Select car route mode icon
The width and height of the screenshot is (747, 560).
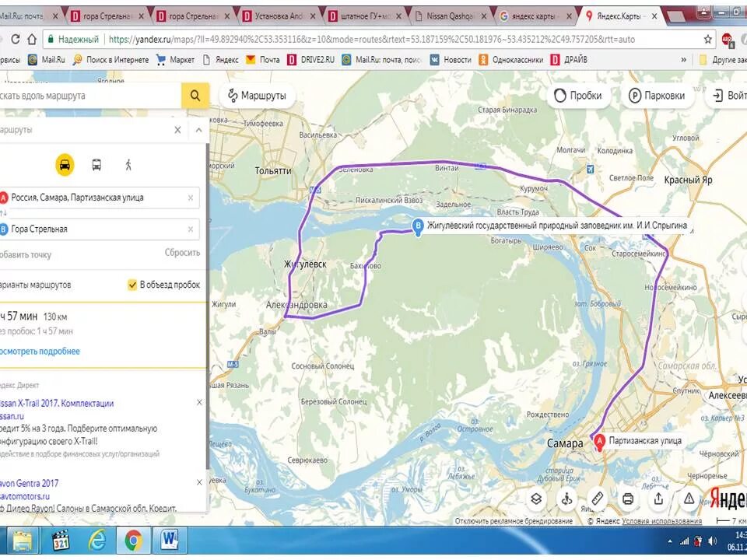(65, 165)
